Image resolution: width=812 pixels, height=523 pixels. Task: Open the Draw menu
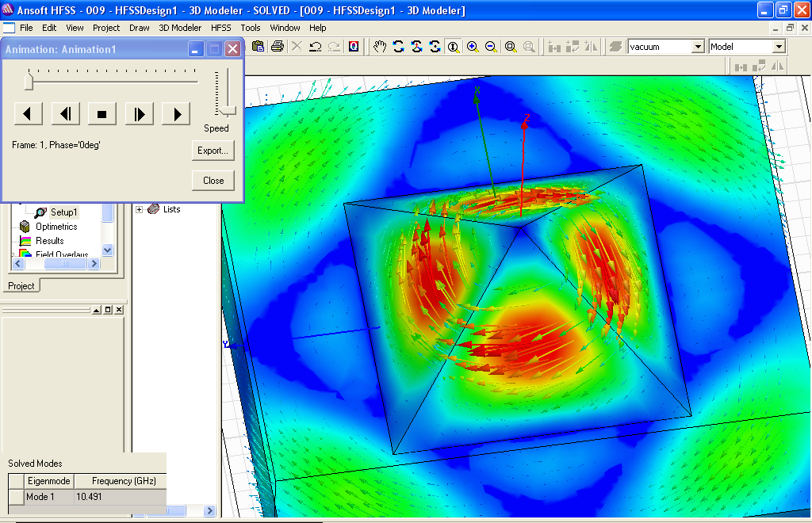(x=140, y=28)
